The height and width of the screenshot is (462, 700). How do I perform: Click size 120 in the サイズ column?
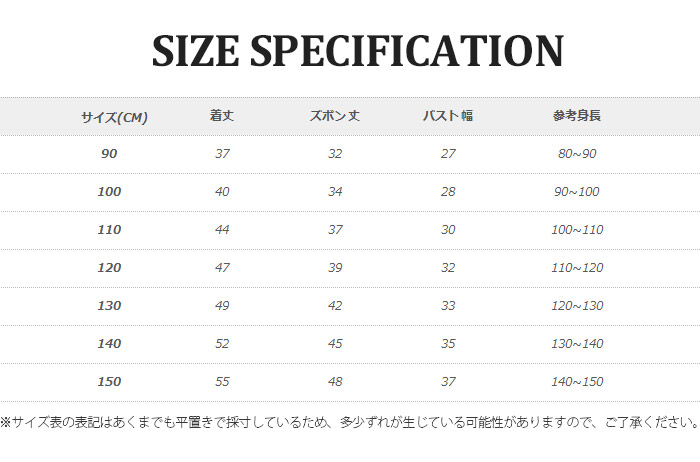109,268
